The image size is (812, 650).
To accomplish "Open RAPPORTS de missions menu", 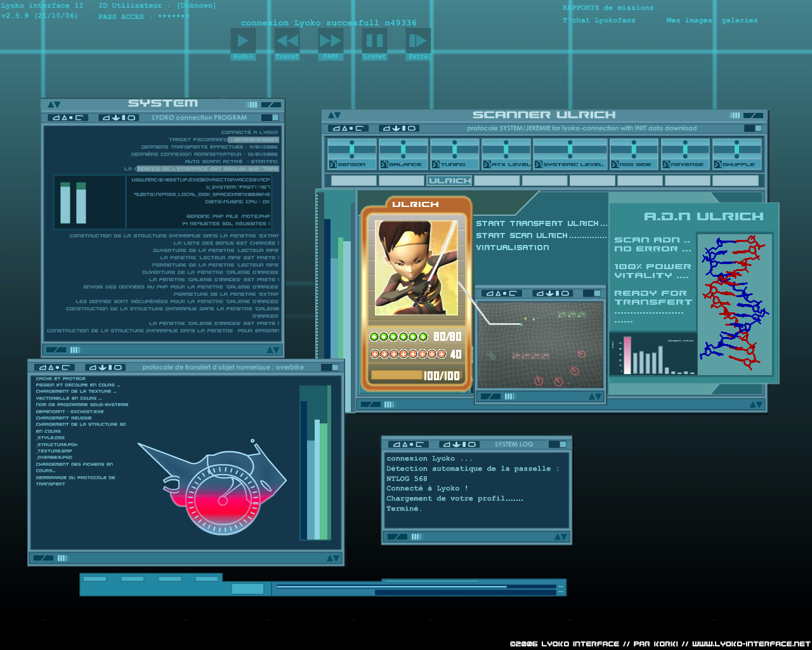I will coord(608,8).
